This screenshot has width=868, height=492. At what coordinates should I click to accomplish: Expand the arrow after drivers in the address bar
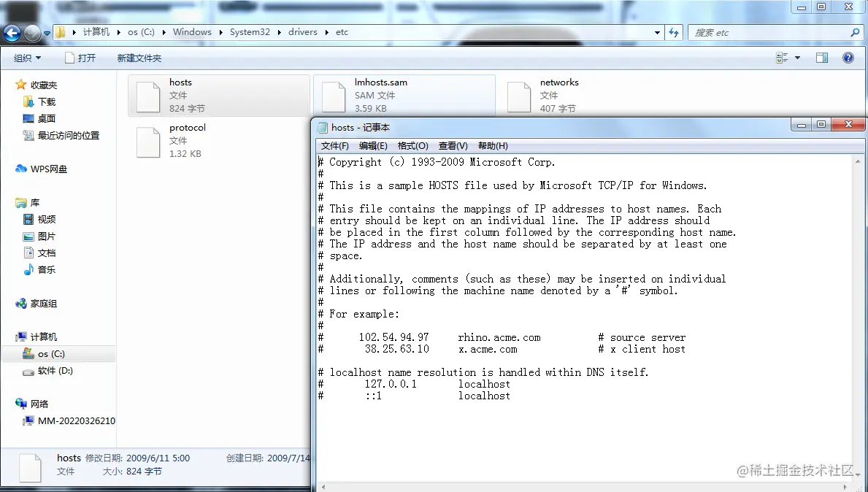(326, 32)
